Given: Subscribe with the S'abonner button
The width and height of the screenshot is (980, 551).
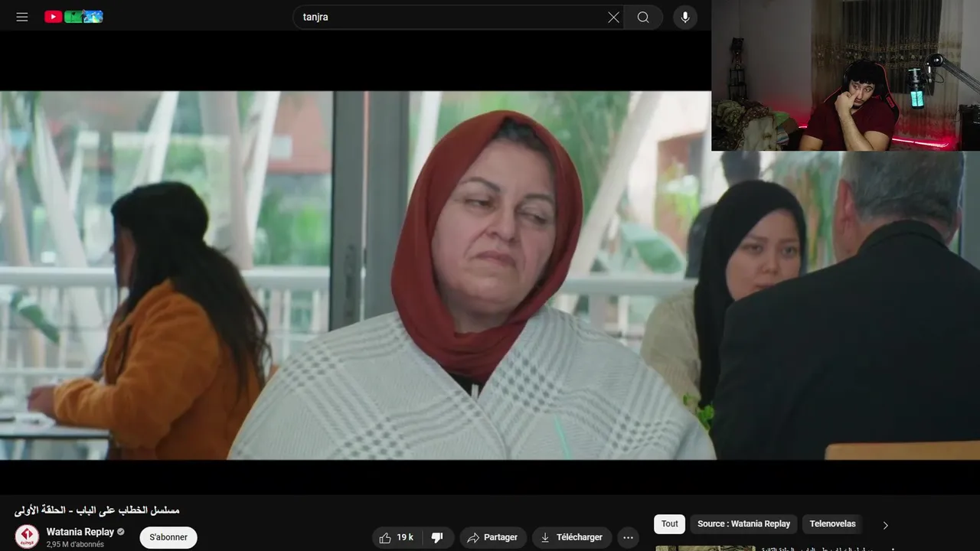Looking at the screenshot, I should pos(168,537).
